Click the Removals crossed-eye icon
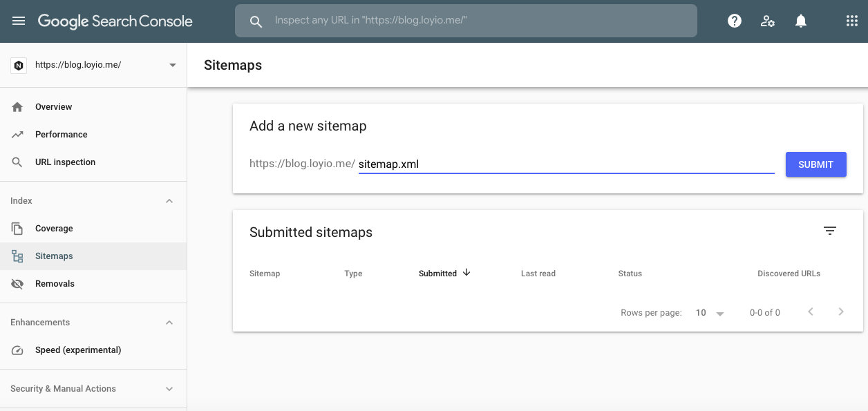The height and width of the screenshot is (411, 868). click(x=18, y=284)
